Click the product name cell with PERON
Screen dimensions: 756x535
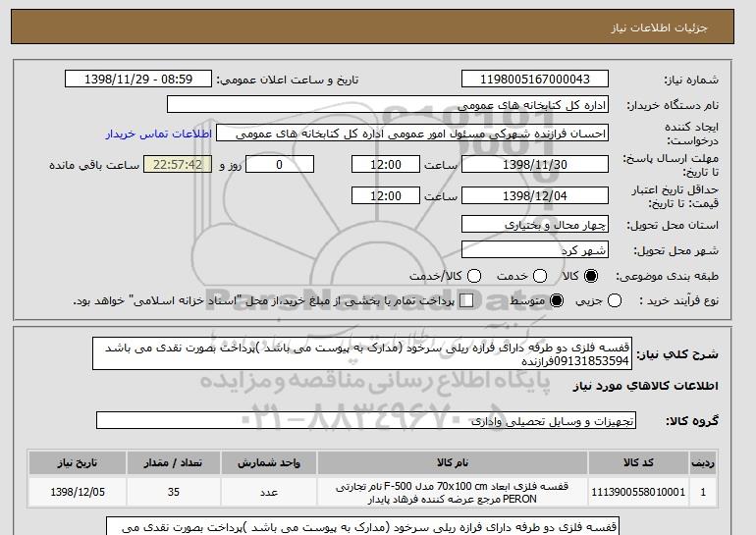pos(453,492)
